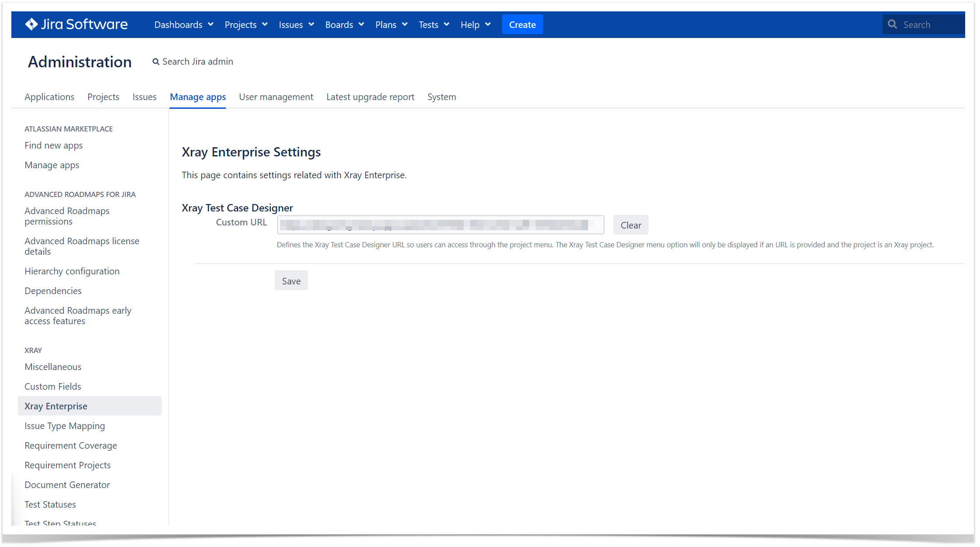980x547 pixels.
Task: Click the Administration page title
Action: click(x=80, y=62)
